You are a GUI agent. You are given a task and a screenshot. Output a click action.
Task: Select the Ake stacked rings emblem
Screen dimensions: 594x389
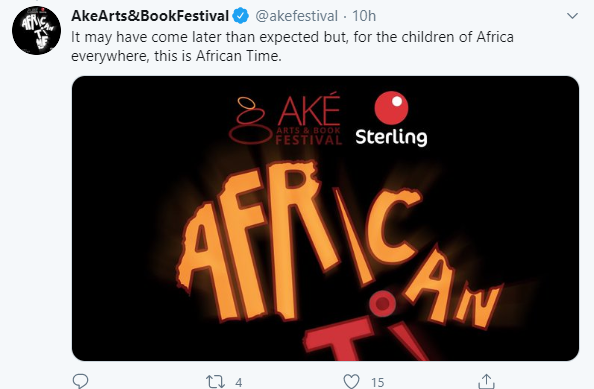click(250, 120)
